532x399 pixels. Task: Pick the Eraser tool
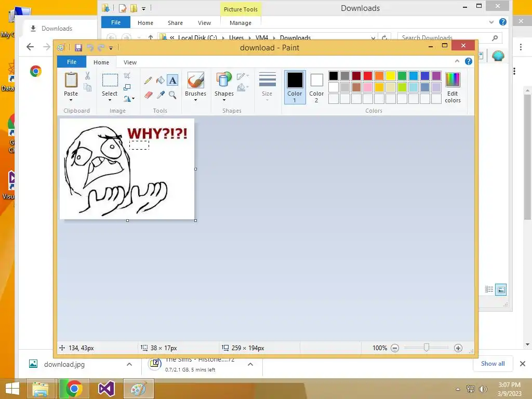tap(148, 95)
